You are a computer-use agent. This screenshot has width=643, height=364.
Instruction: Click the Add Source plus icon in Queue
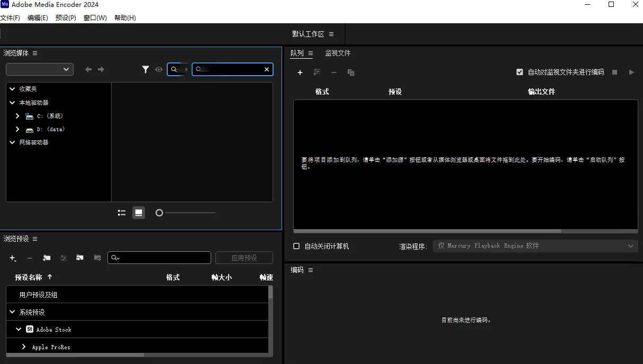click(x=300, y=72)
